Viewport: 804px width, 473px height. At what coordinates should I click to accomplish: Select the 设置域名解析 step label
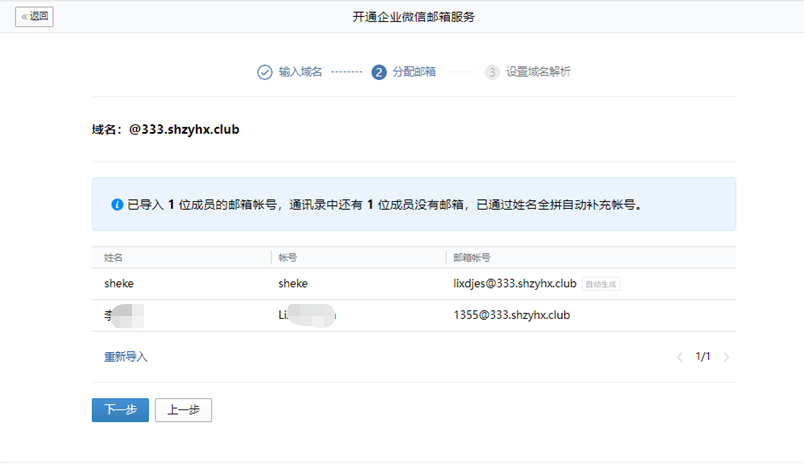click(538, 72)
